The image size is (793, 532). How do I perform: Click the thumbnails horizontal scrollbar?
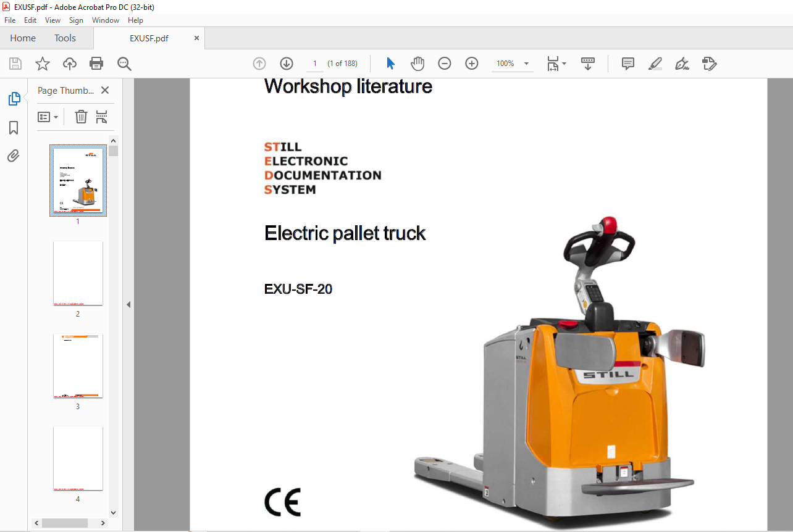(x=65, y=523)
